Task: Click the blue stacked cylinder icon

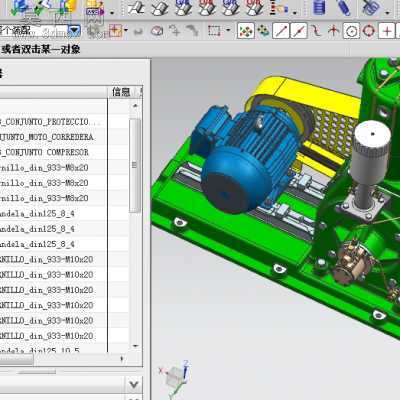Action: click(319, 7)
